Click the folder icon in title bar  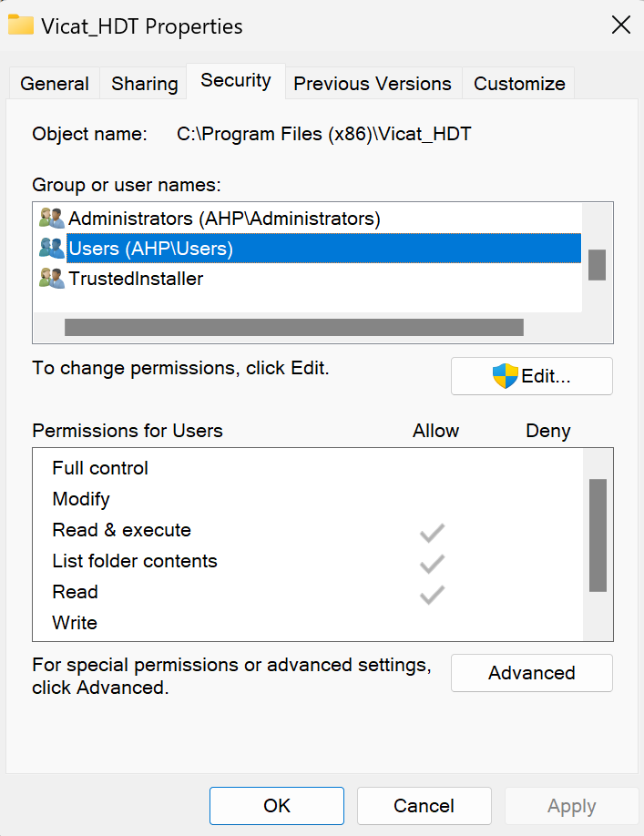pyautogui.click(x=21, y=25)
